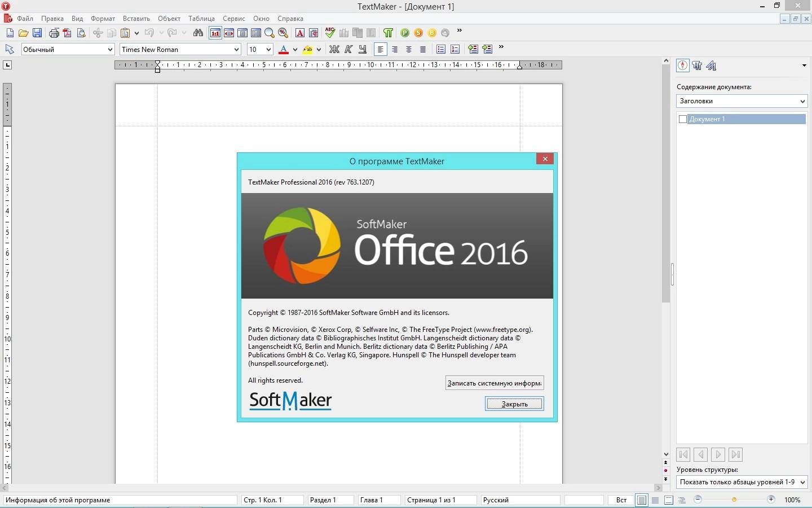Print the document using the printer icon

pos(54,33)
